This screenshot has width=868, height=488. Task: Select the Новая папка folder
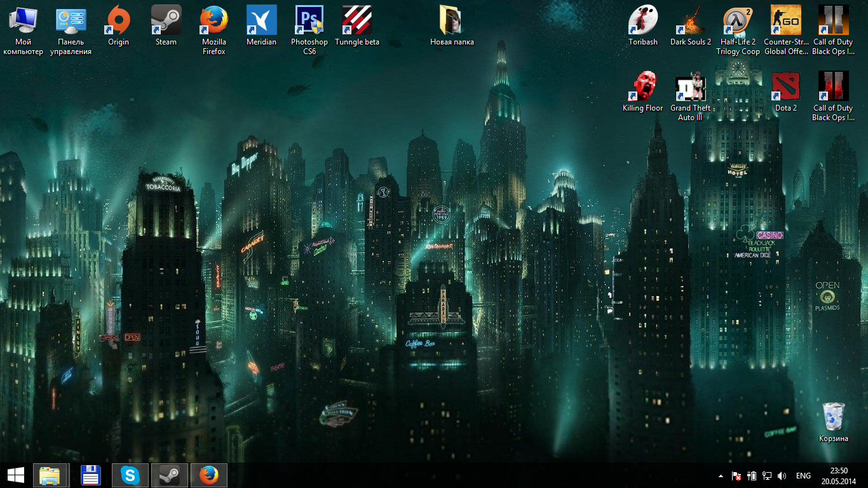click(452, 25)
